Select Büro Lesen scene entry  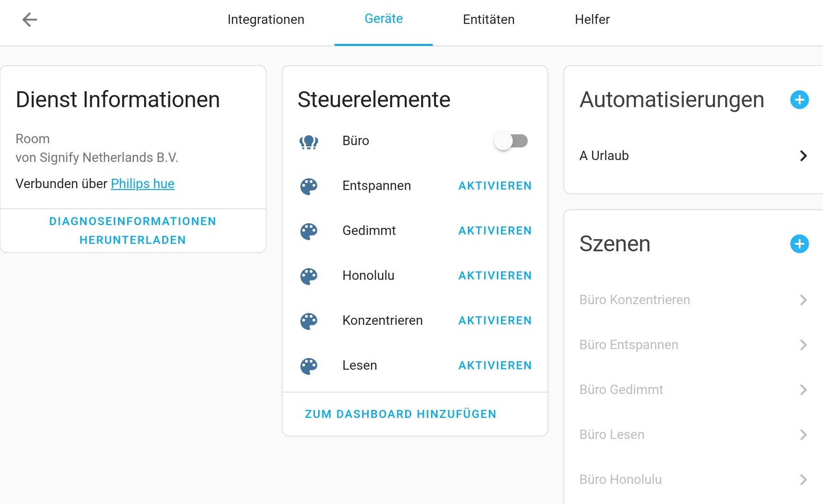(612, 435)
